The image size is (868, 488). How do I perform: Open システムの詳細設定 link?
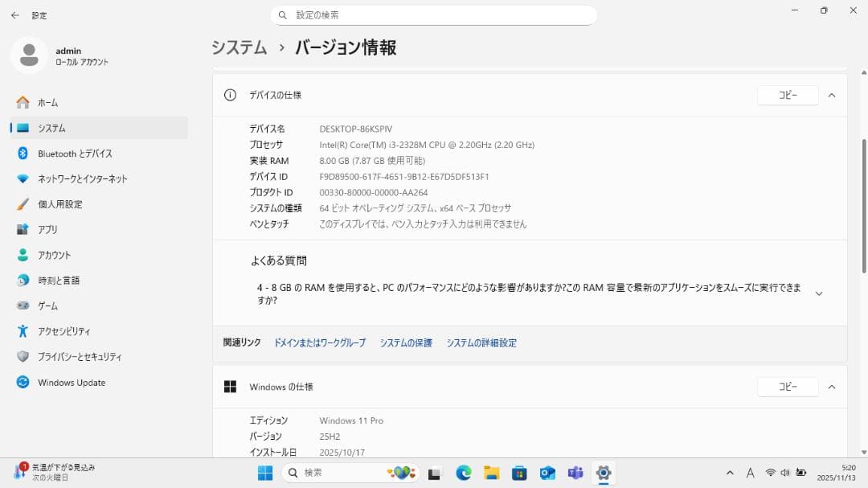point(481,342)
